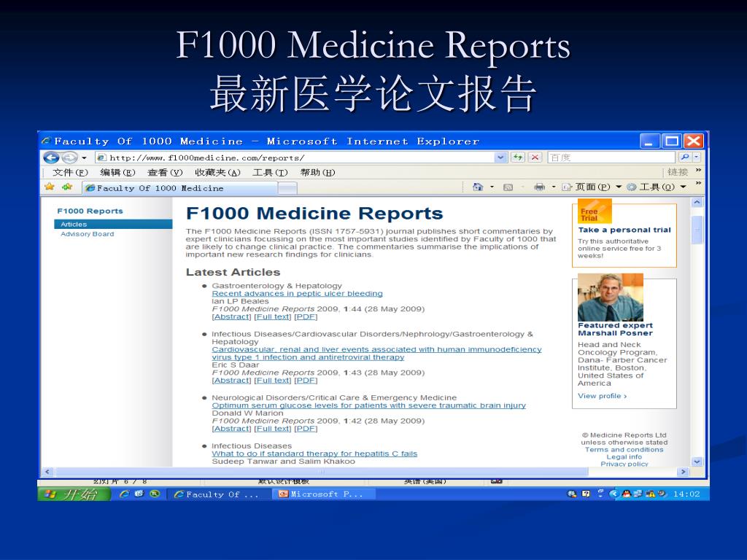The width and height of the screenshot is (747, 560).
Task: Open the Home icon dropdown arrow
Action: [x=492, y=187]
